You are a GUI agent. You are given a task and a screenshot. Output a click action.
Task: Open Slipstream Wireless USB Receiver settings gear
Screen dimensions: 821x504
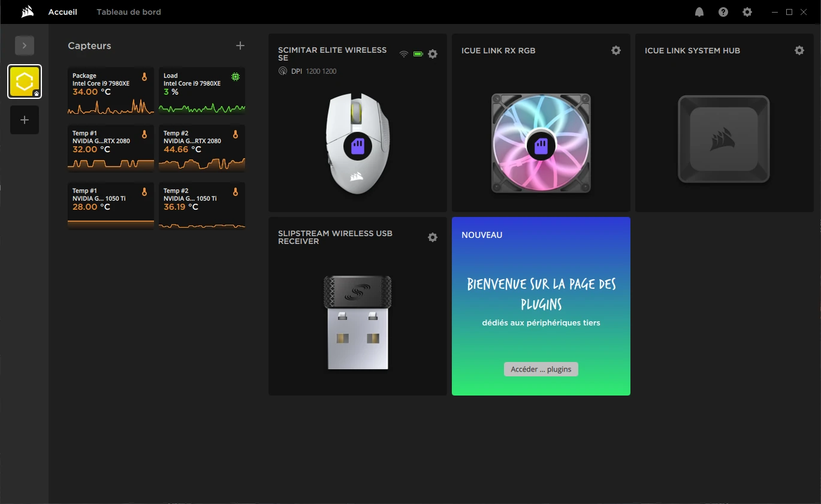click(x=433, y=237)
